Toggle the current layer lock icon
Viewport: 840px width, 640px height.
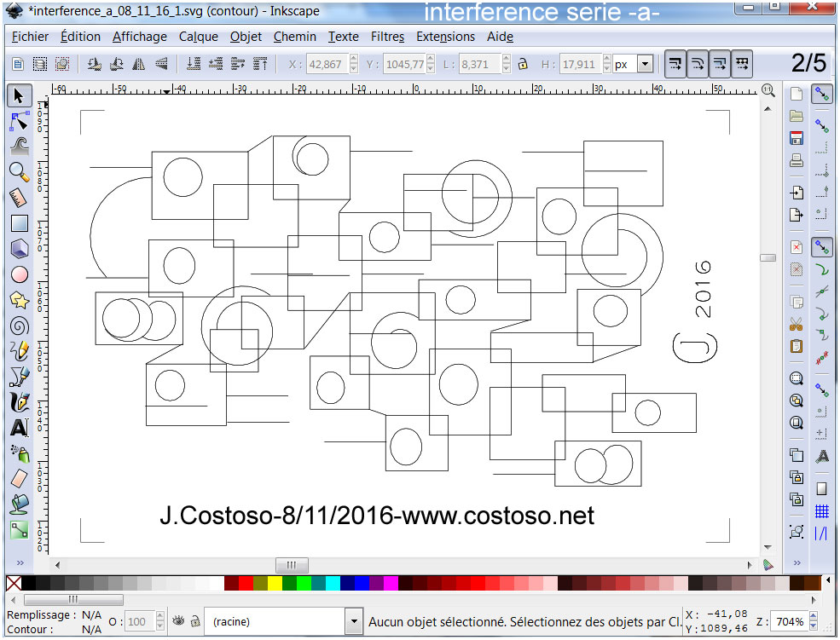[x=195, y=621]
